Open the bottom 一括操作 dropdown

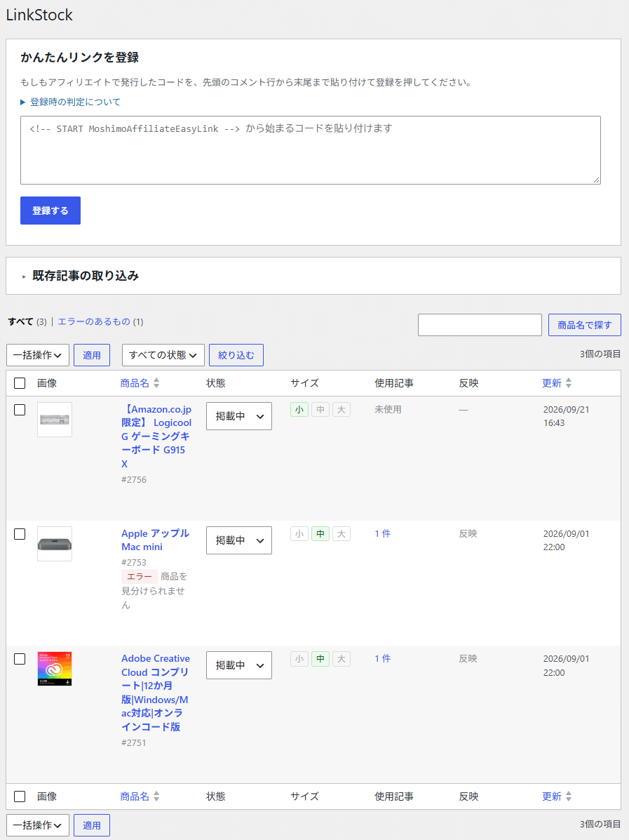click(37, 825)
